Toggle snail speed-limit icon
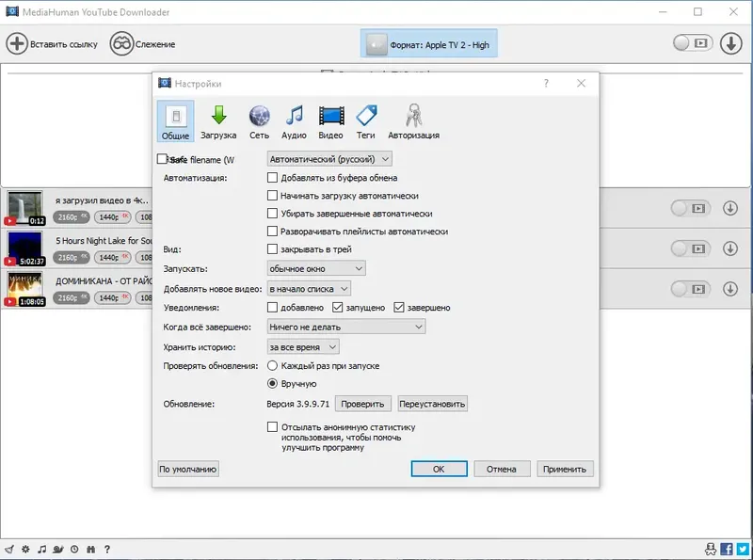Screen dimensions: 753x560 click(x=58, y=549)
